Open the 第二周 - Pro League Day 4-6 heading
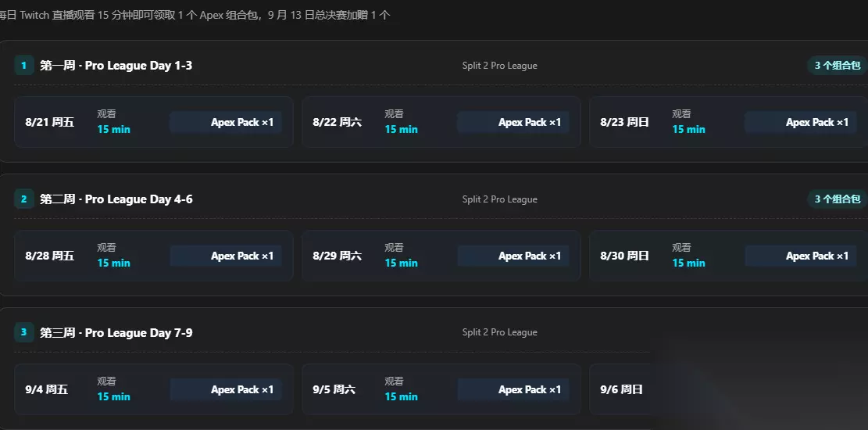The height and width of the screenshot is (430, 868). tap(116, 199)
